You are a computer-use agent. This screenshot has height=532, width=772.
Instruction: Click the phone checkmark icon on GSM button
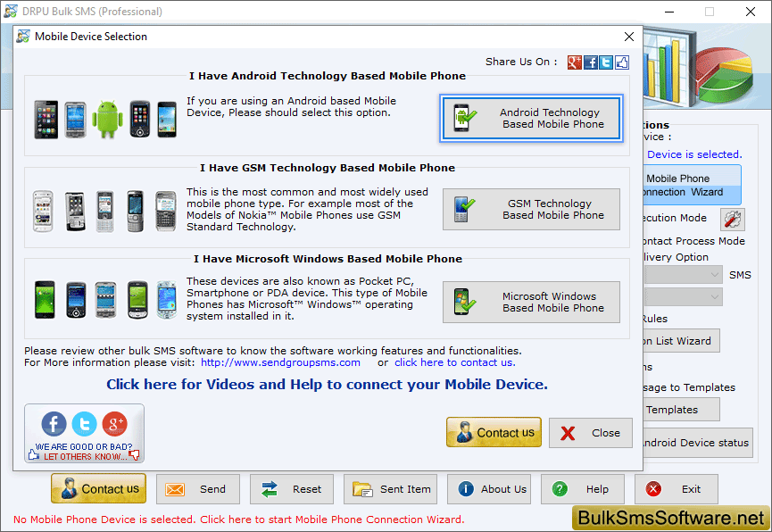[464, 209]
